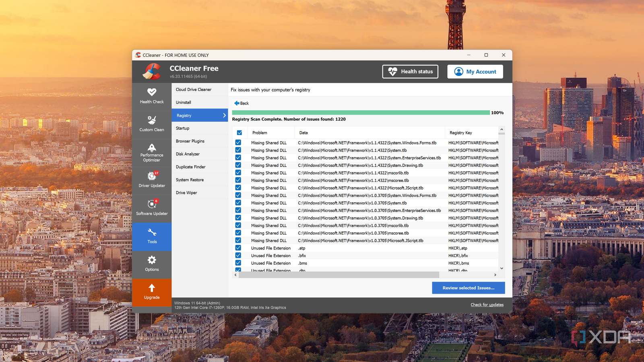Screen dimensions: 644x362
Task: Click the CCleaner logo in header
Action: [x=152, y=72]
